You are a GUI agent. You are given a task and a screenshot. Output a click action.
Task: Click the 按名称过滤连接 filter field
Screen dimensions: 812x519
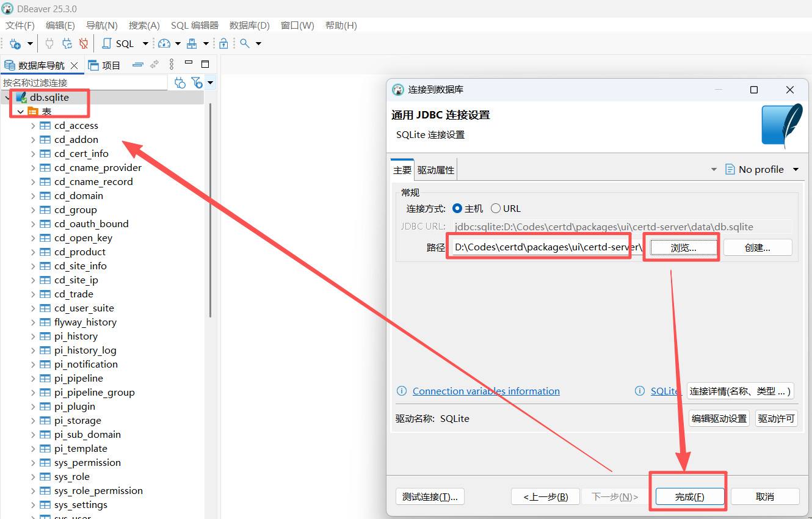pyautogui.click(x=84, y=82)
